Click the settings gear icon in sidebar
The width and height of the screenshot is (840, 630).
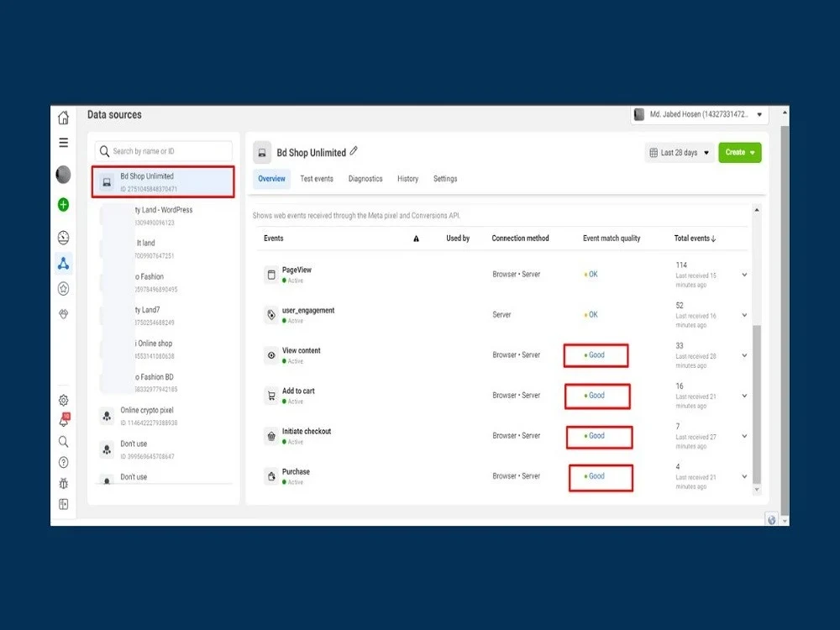click(x=63, y=400)
